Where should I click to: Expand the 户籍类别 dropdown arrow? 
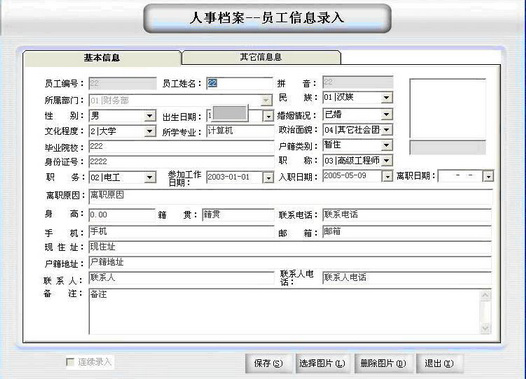[x=386, y=145]
